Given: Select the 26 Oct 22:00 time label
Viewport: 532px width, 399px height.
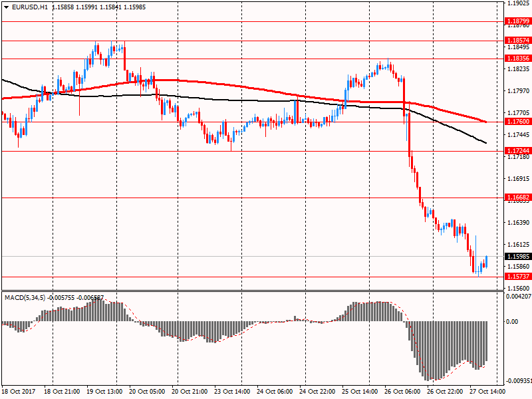Looking at the screenshot, I should (x=445, y=391).
